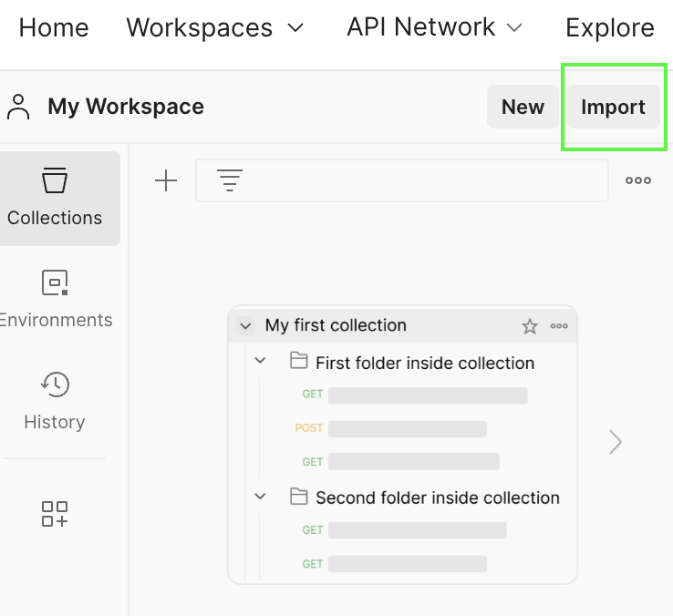Viewport: 673px width, 616px height.
Task: Open the History sidebar tab
Action: (x=55, y=401)
